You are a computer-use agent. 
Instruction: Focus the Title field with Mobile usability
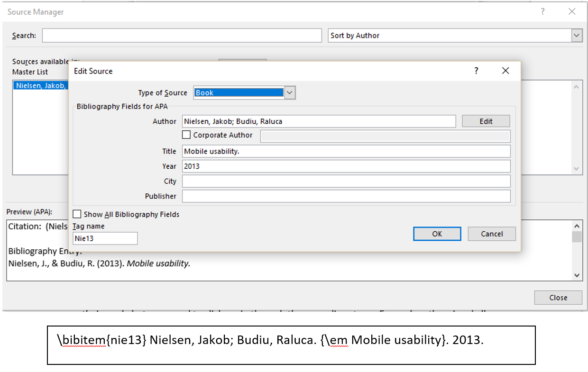[x=346, y=151]
